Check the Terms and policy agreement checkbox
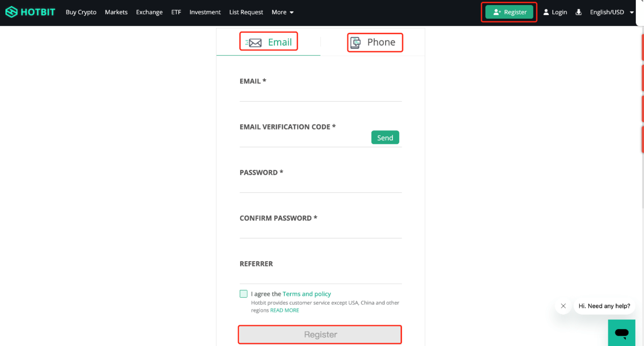The width and height of the screenshot is (644, 346). click(243, 294)
